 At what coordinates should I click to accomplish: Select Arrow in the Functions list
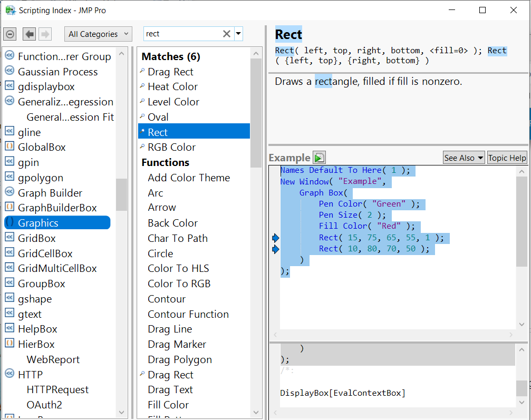[x=162, y=207]
